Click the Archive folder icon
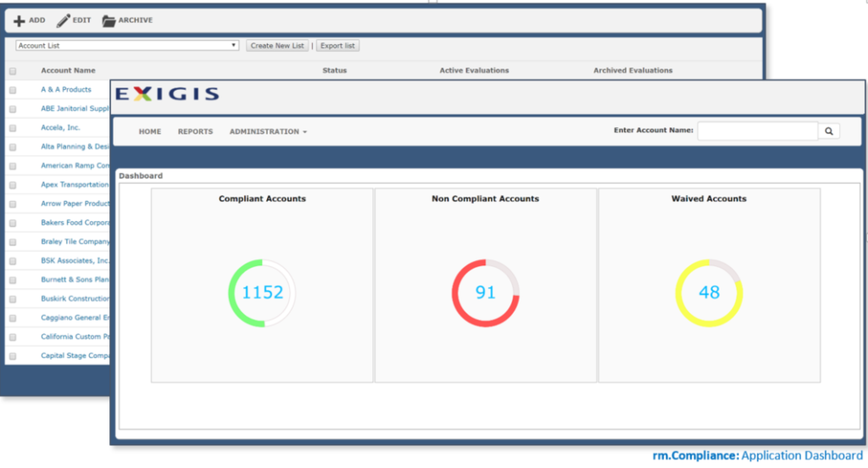 109,21
